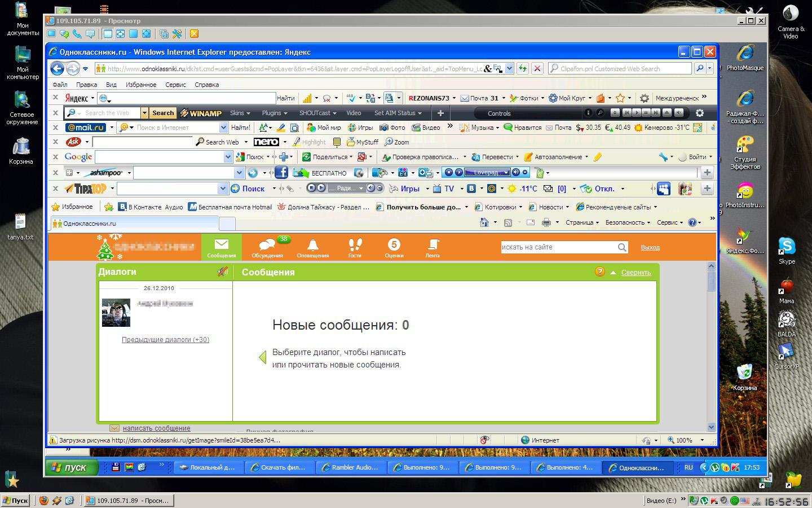Toggle sound icon in Диалоги header

(x=223, y=272)
